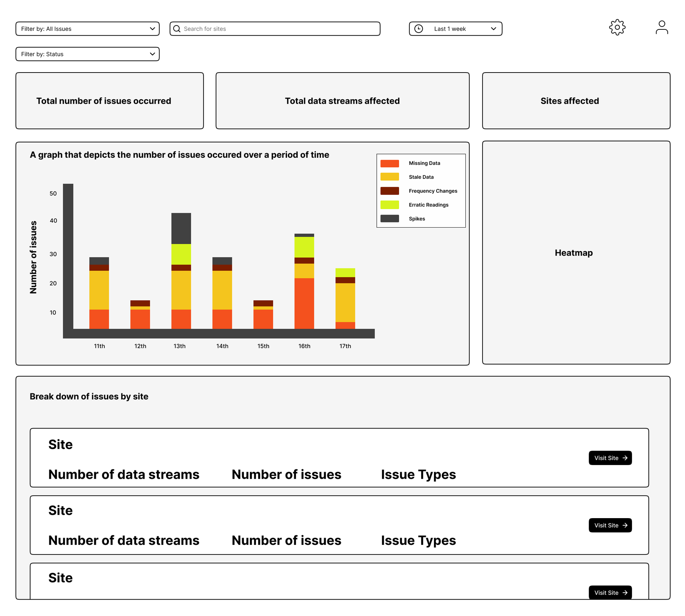
Task: Click Visit Site on the third site row
Action: pos(610,592)
